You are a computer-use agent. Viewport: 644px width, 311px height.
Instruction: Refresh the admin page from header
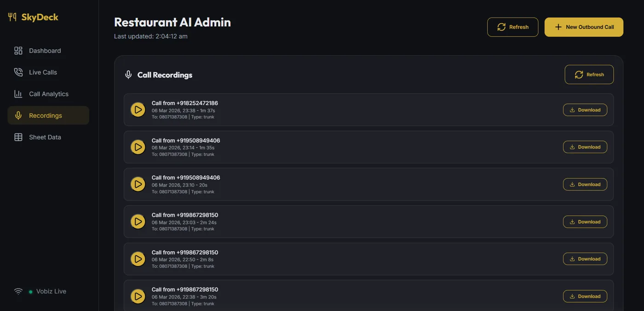(x=512, y=27)
